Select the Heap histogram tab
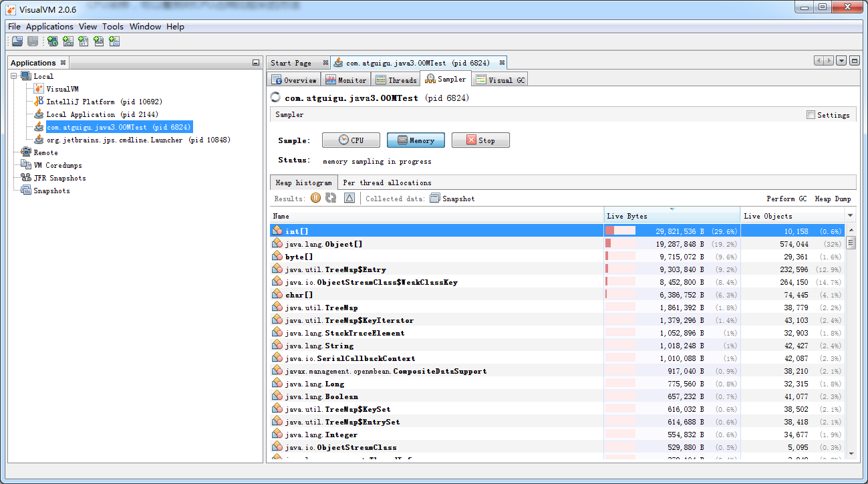 coord(304,183)
